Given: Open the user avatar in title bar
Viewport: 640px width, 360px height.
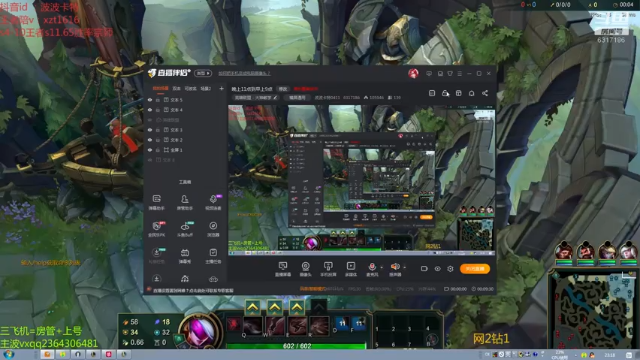Looking at the screenshot, I should [413, 73].
